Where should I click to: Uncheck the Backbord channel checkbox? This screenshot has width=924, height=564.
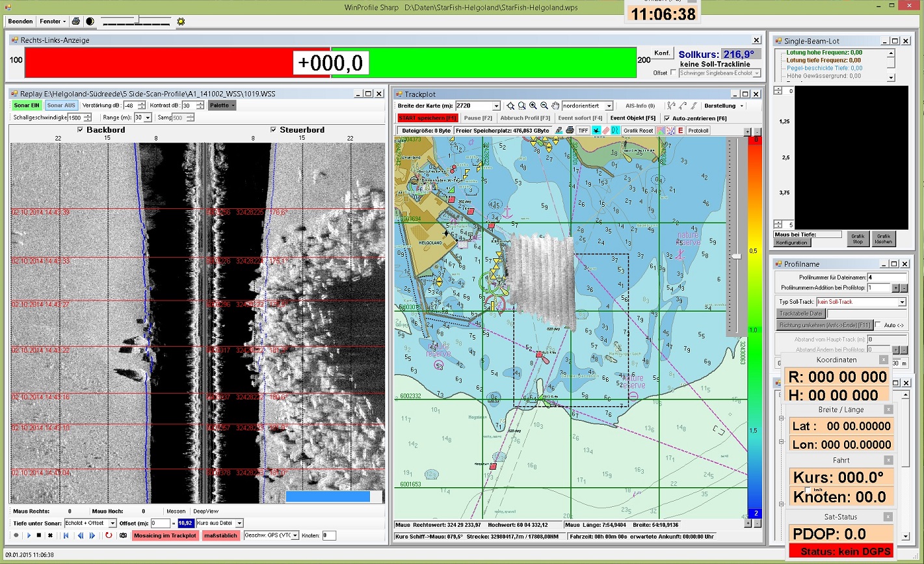coord(80,130)
